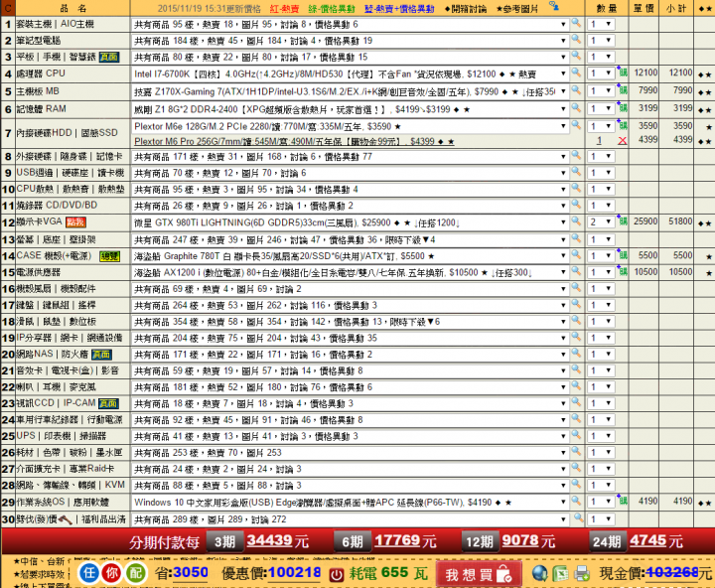
Task: Open the CPU dropdown showing Intel I7-6700K
Action: 351,73
